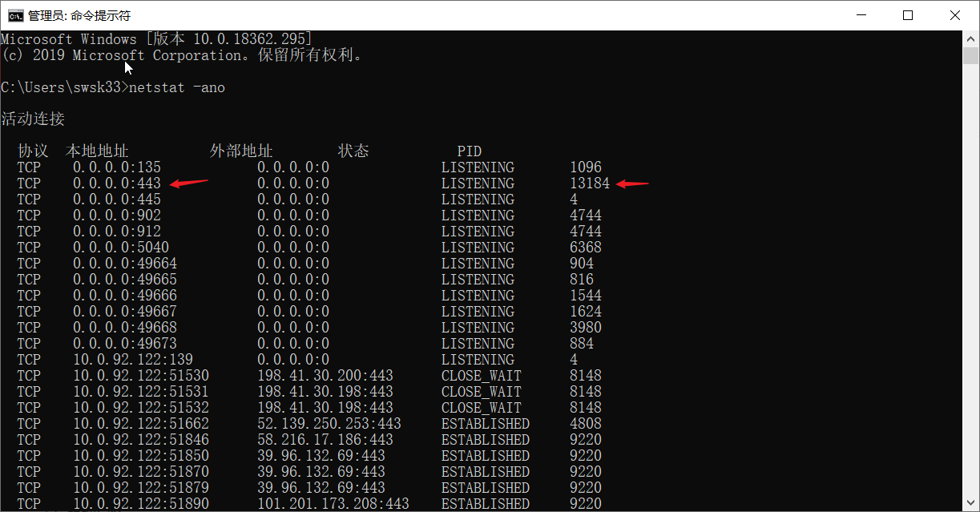Click foreign address 198.41.30.200:443

325,376
